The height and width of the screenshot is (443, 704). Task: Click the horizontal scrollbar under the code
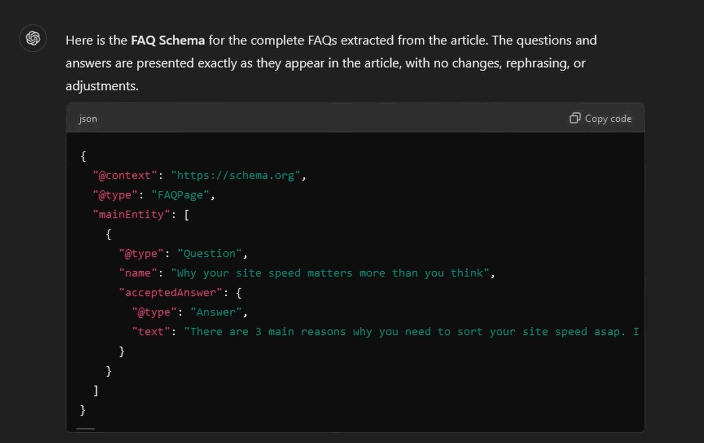pyautogui.click(x=85, y=429)
